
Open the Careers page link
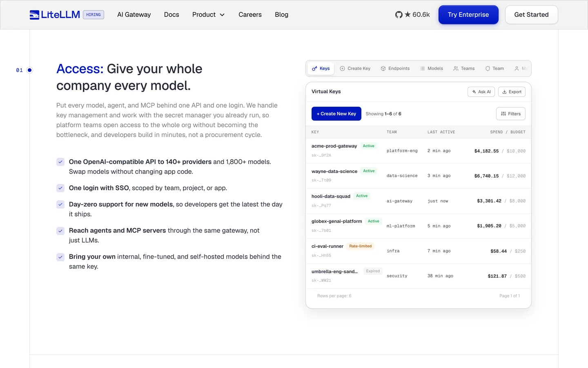click(250, 15)
